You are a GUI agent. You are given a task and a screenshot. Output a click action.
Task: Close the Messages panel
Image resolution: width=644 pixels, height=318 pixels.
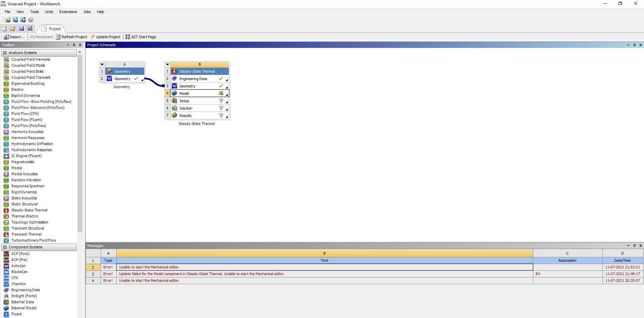(641, 246)
